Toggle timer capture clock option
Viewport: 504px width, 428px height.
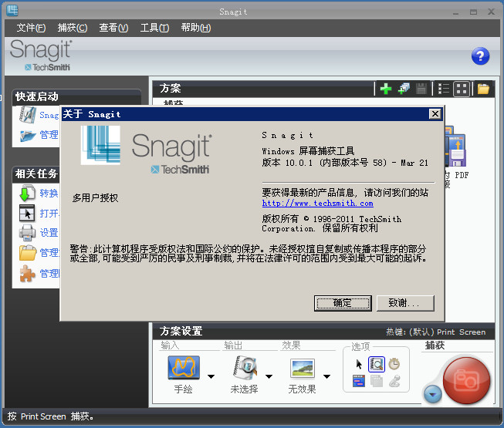click(x=394, y=364)
